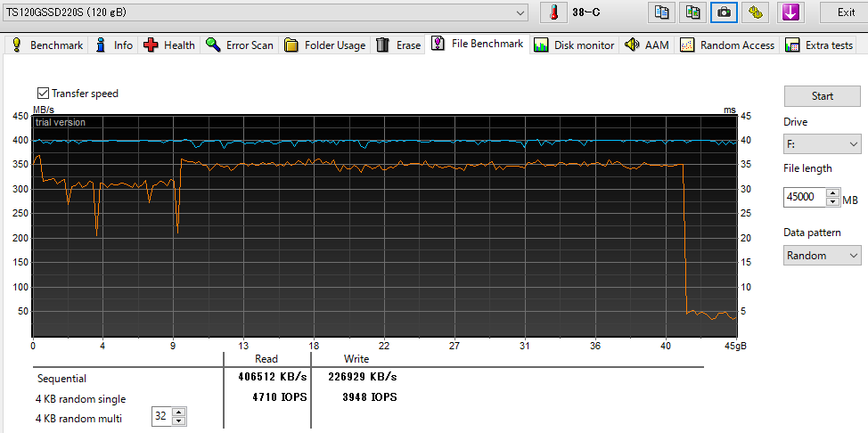The height and width of the screenshot is (433, 868).
Task: Click the copy text to clipboard icon
Action: tap(661, 12)
